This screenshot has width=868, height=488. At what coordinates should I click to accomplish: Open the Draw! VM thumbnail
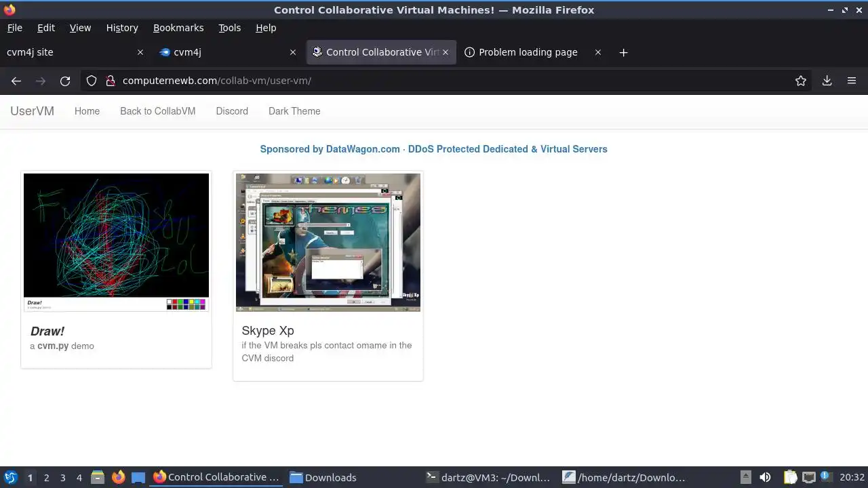pyautogui.click(x=116, y=242)
